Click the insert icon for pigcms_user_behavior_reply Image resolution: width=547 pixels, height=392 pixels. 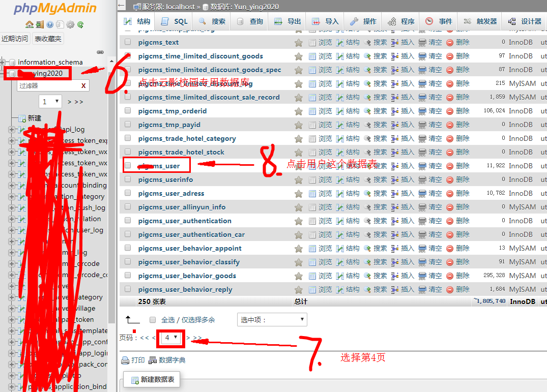[394, 290]
